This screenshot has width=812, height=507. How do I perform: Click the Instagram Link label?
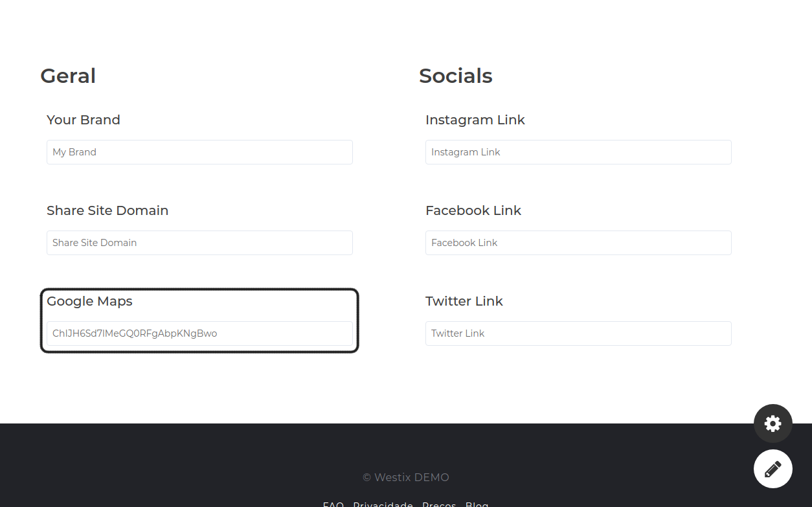(475, 120)
